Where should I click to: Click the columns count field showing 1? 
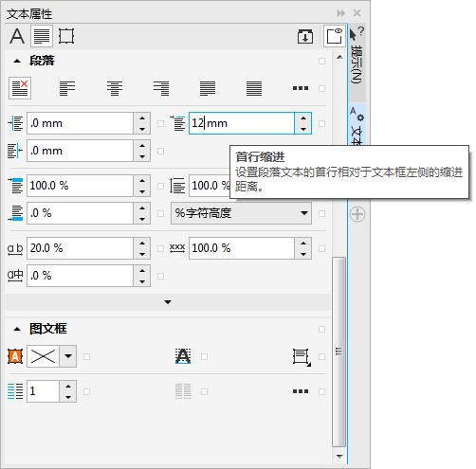[x=43, y=391]
